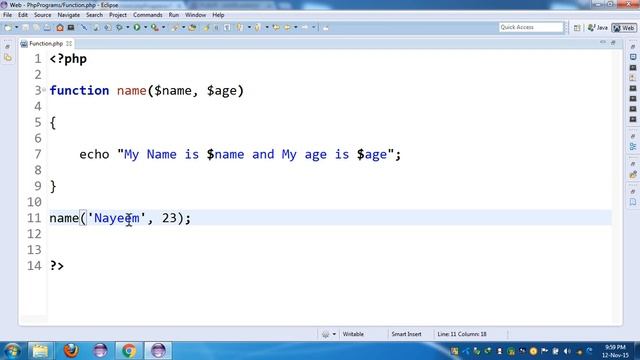This screenshot has width=640, height=360.
Task: Close the Function.php tab
Action: click(69, 43)
